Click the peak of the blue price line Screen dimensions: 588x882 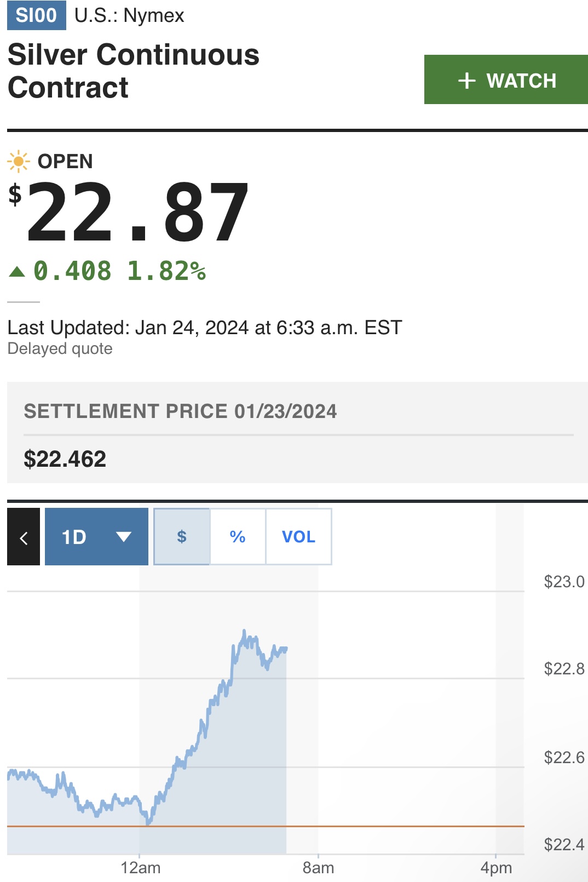(244, 632)
